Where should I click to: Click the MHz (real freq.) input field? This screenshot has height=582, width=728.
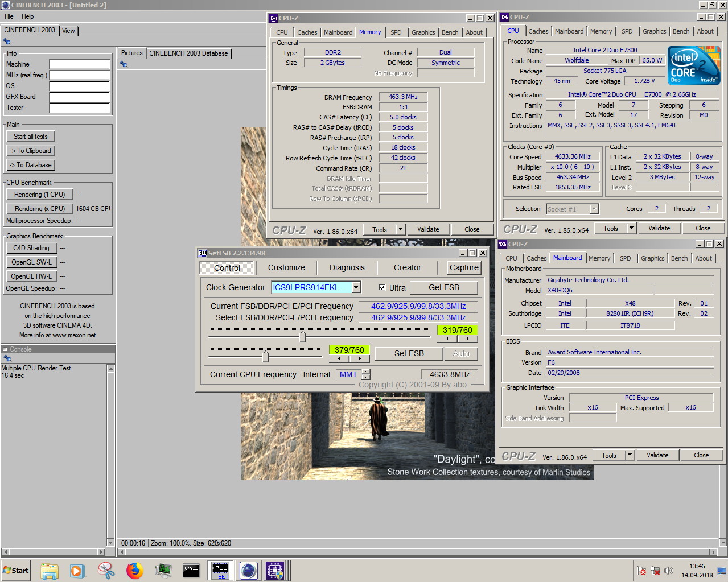click(79, 75)
